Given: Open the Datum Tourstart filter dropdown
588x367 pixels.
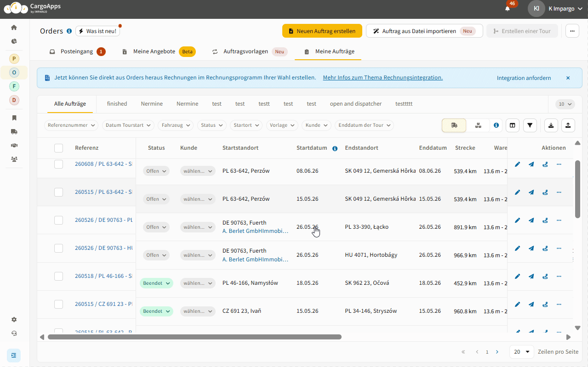Looking at the screenshot, I should [128, 125].
